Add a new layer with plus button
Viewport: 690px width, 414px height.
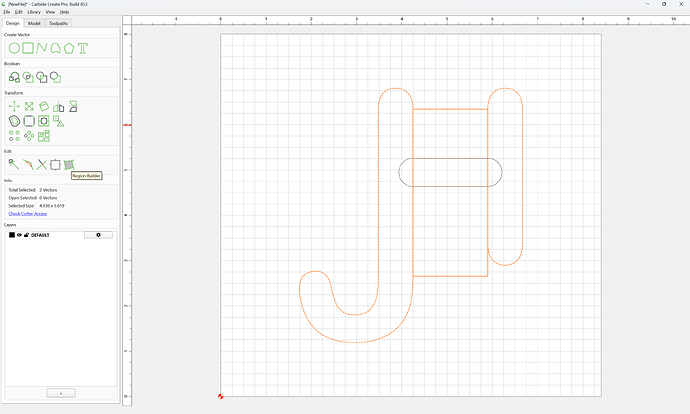tap(61, 393)
